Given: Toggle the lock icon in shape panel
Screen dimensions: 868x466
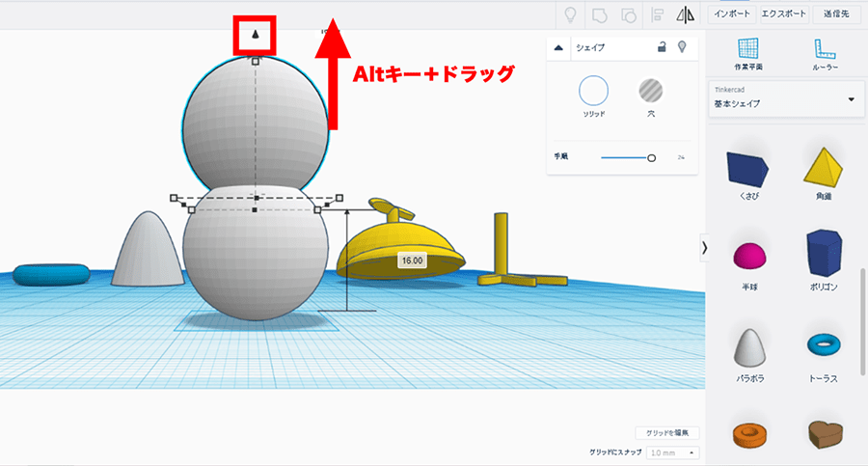Looking at the screenshot, I should (661, 46).
